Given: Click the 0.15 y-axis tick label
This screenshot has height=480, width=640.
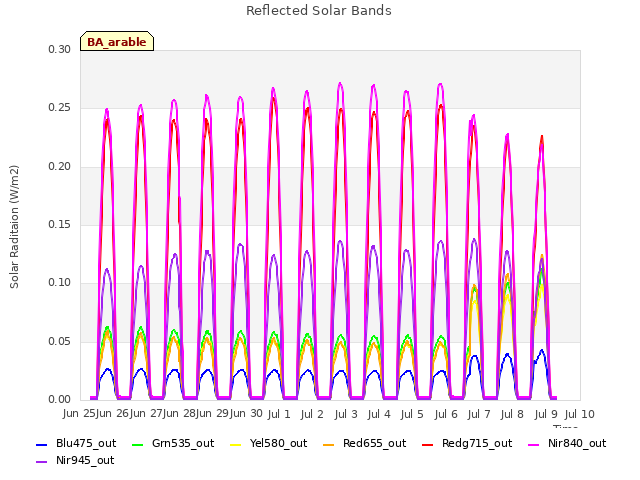Looking at the screenshot, I should click(60, 224).
